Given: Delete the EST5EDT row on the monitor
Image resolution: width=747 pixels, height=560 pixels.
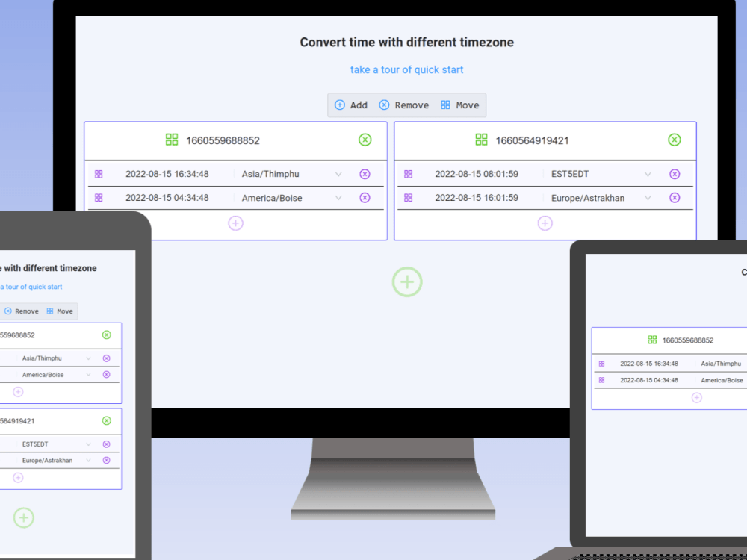Looking at the screenshot, I should (x=675, y=174).
